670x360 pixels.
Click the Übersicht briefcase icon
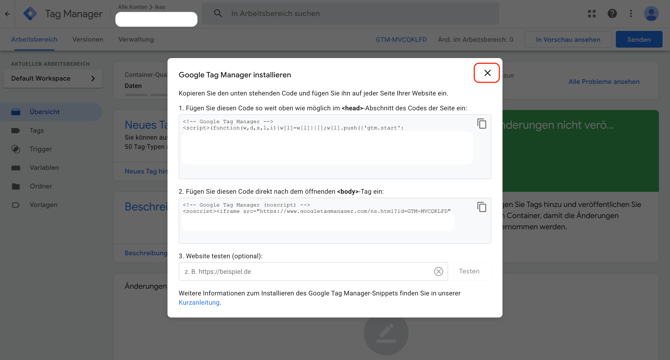point(16,112)
